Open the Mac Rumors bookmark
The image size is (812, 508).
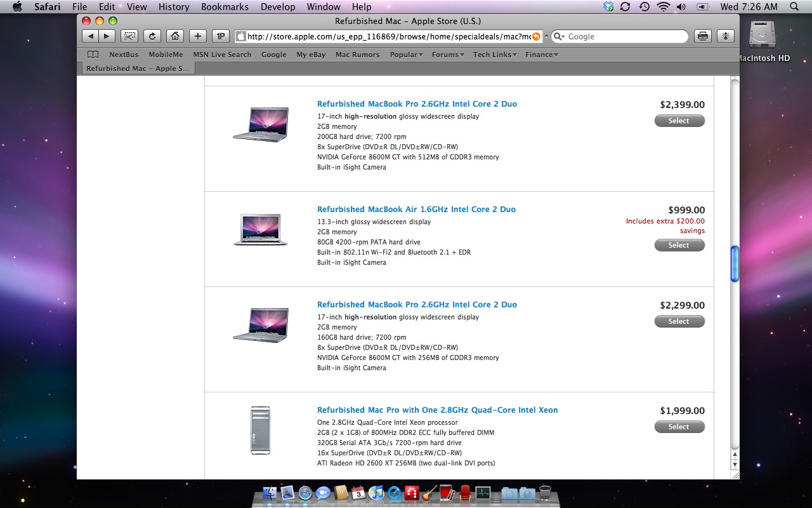[x=357, y=55]
